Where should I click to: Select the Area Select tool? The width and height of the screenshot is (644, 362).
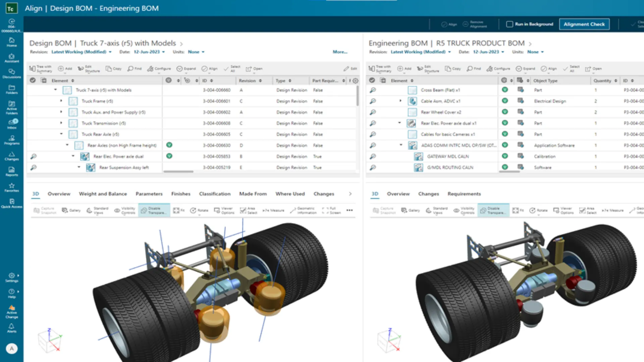pos(248,210)
